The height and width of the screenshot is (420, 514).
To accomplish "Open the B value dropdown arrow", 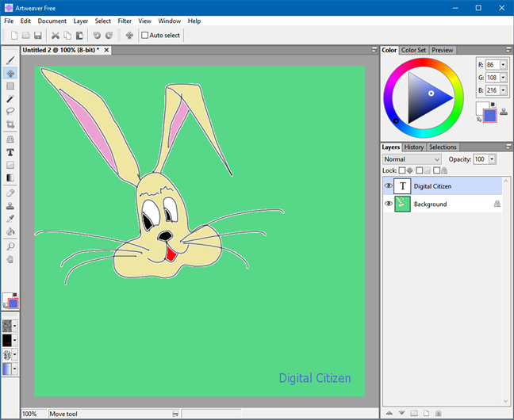I will 503,90.
